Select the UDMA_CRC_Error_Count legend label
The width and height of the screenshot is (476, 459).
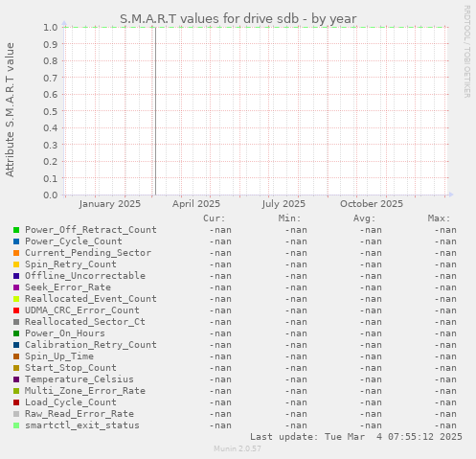click(82, 310)
